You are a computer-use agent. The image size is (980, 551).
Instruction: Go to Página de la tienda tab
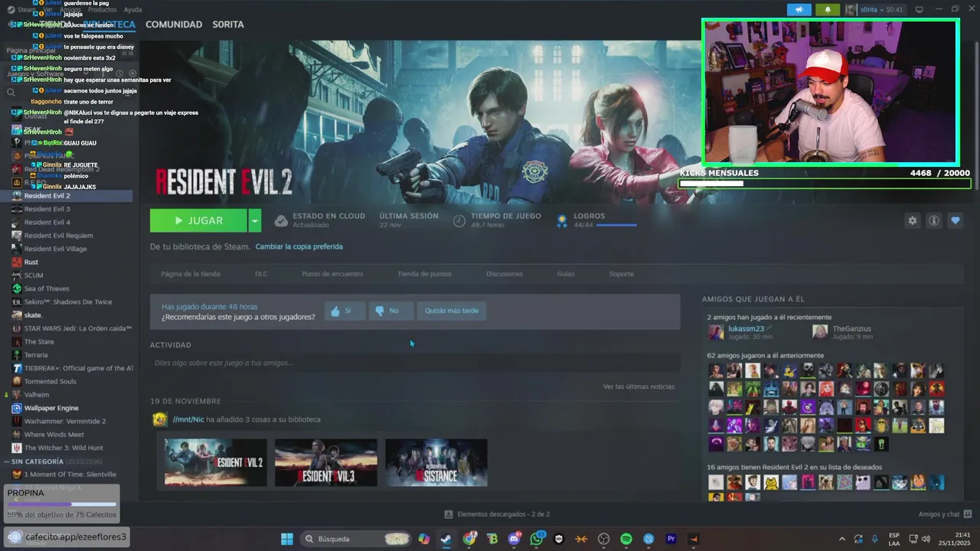(191, 274)
